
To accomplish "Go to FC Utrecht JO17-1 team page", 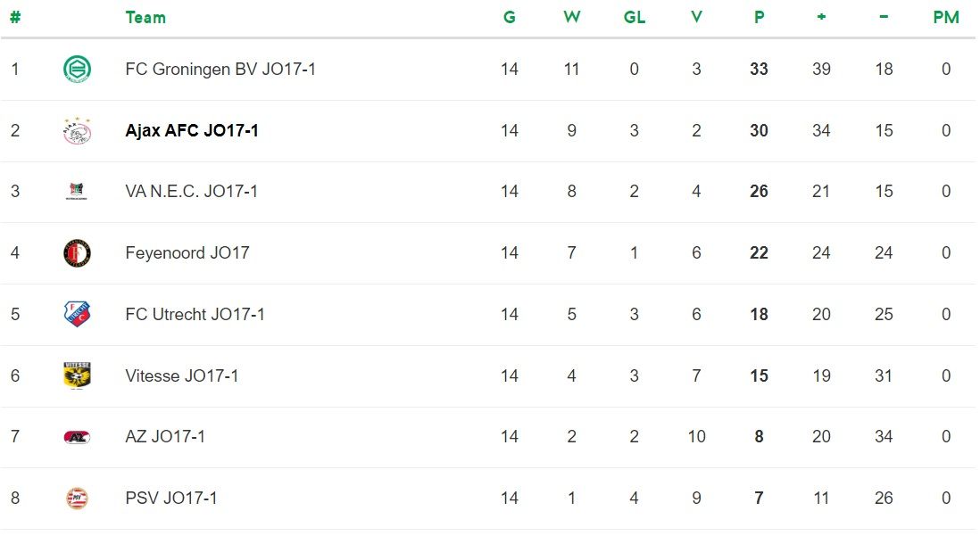I will point(195,314).
